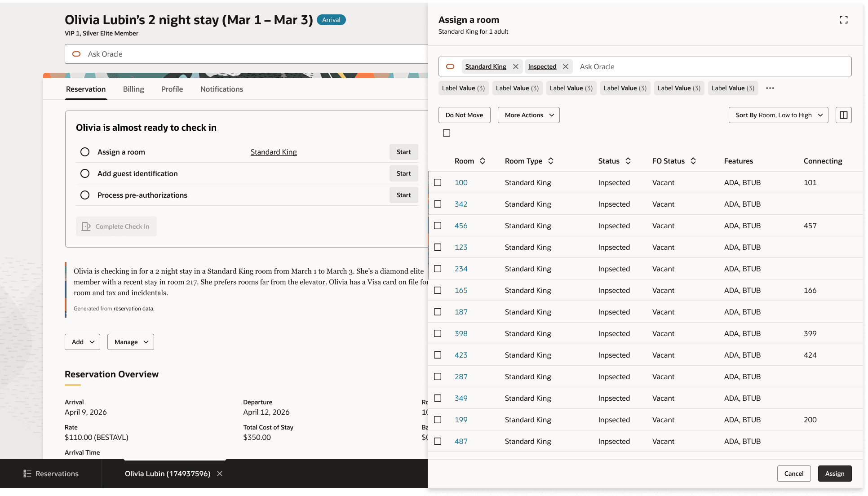Image resolution: width=868 pixels, height=496 pixels.
Task: Open the More Actions dropdown
Action: pyautogui.click(x=528, y=115)
